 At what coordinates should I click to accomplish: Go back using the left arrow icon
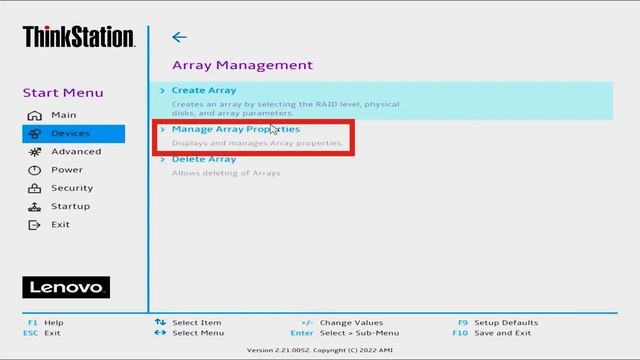pos(179,37)
